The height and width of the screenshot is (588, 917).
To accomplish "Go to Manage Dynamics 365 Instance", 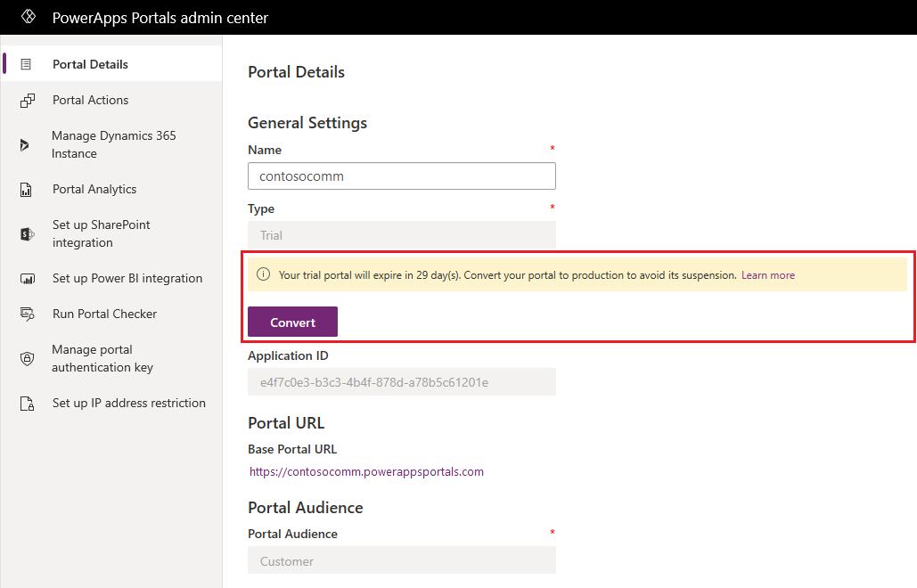I will click(111, 144).
